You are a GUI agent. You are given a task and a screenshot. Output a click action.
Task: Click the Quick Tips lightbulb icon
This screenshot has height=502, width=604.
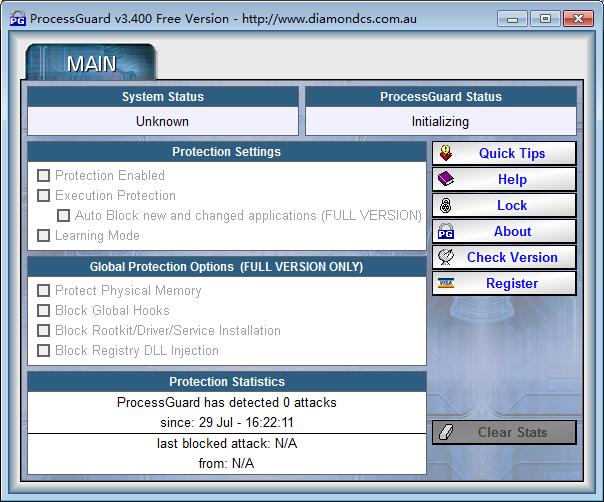(x=446, y=153)
